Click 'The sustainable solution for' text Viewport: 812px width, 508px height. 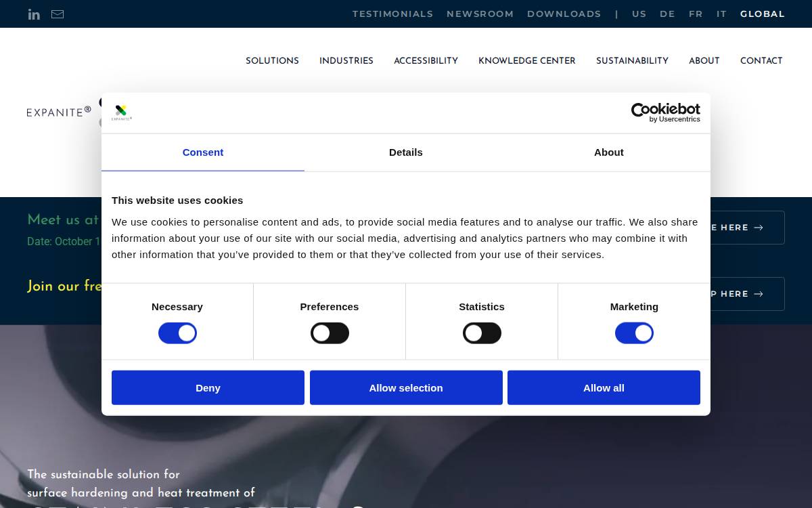[104, 474]
